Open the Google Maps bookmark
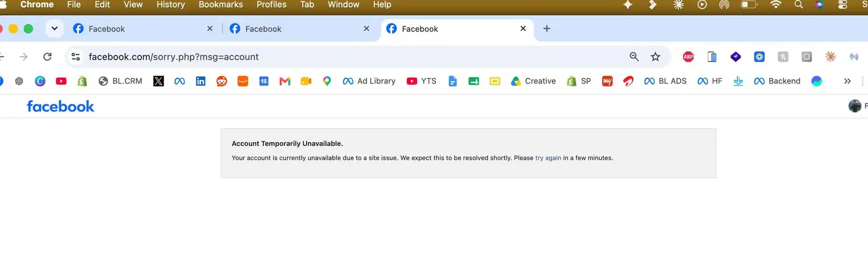The image size is (868, 280). pyautogui.click(x=327, y=81)
